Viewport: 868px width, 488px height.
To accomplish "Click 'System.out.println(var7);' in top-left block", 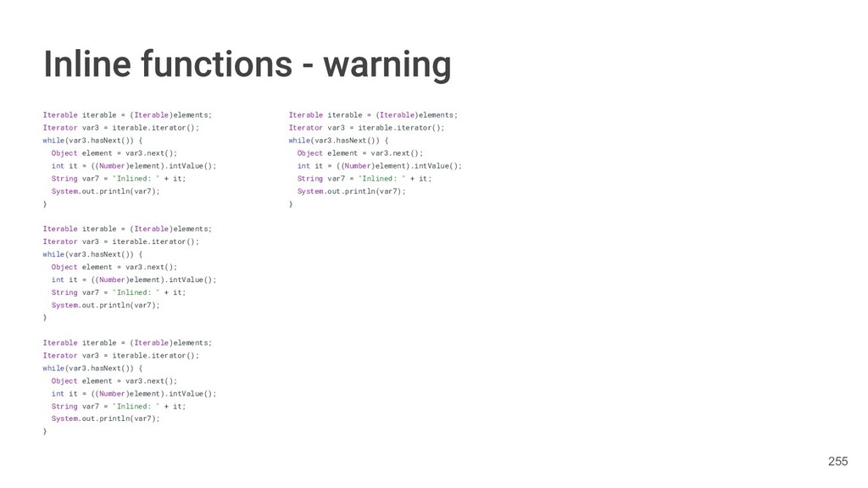I will pos(105,191).
